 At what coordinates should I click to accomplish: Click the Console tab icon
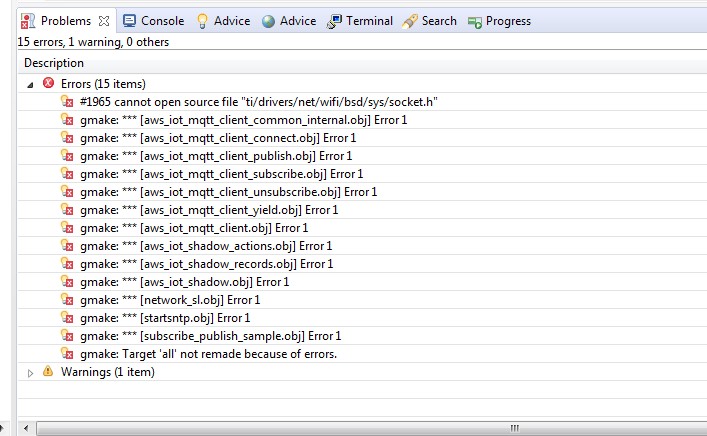point(129,21)
